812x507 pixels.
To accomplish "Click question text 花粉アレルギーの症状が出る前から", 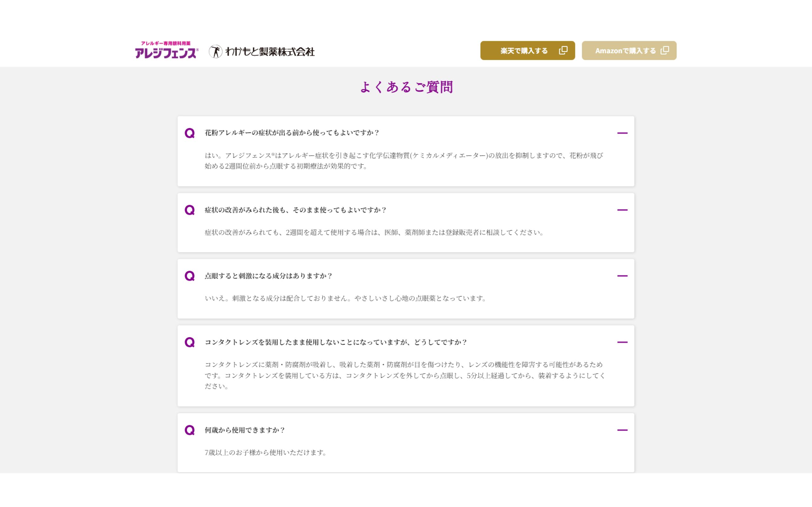I will [291, 133].
